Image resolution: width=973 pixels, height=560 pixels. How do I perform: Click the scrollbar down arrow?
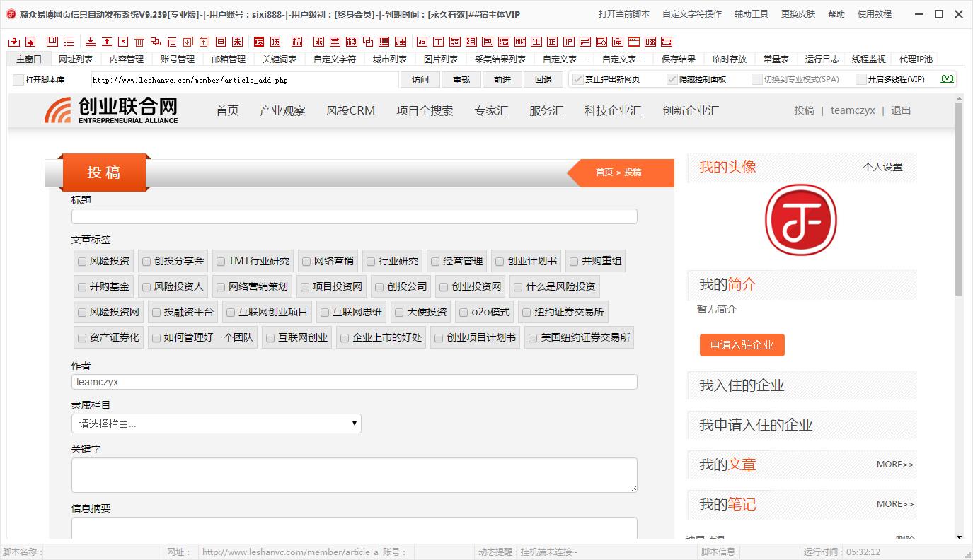[959, 537]
